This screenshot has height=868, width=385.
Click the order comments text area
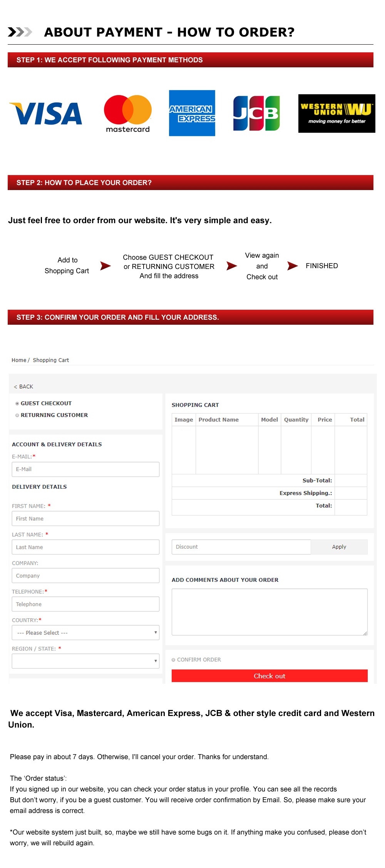tap(269, 612)
